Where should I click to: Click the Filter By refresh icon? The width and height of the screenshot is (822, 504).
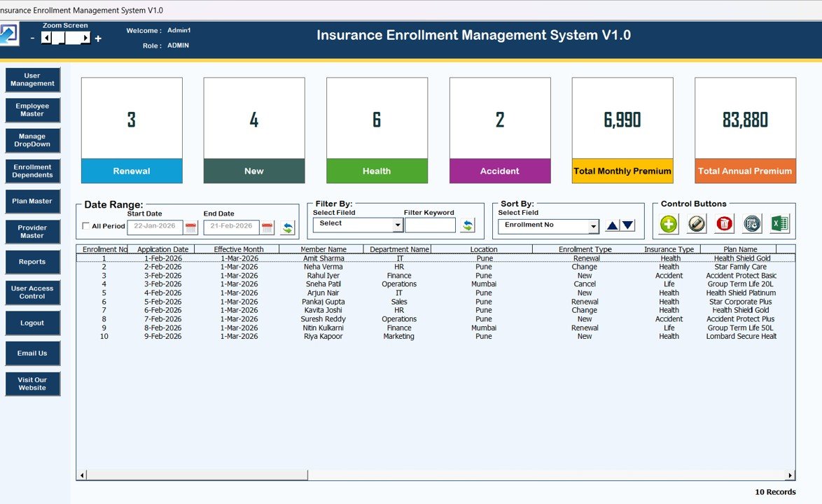[467, 225]
